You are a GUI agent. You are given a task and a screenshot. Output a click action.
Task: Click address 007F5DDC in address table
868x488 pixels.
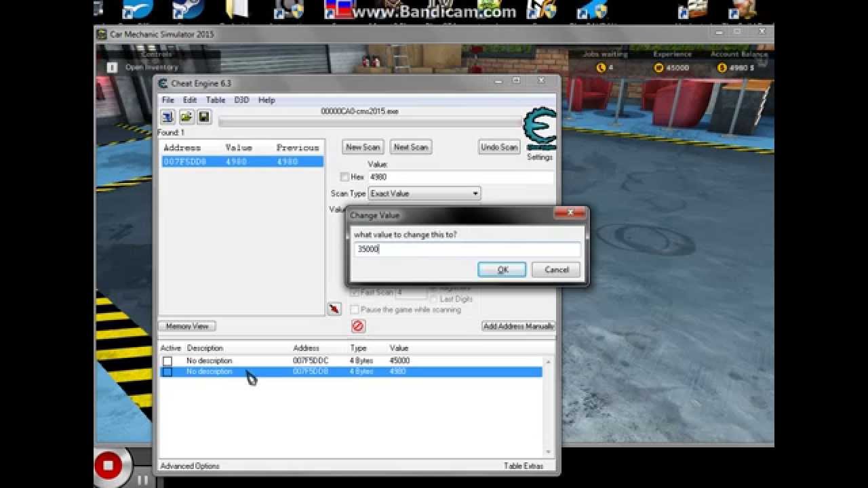tap(311, 361)
